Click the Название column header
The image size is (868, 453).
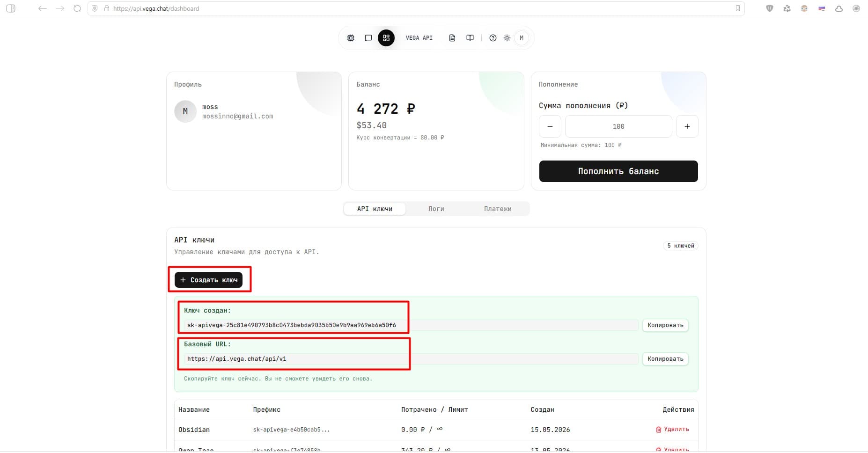pos(194,409)
